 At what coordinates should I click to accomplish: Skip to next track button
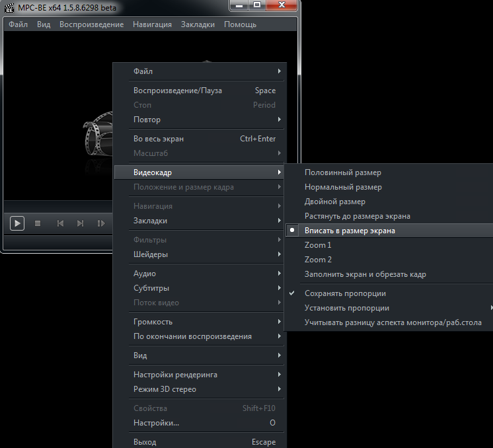pyautogui.click(x=80, y=223)
